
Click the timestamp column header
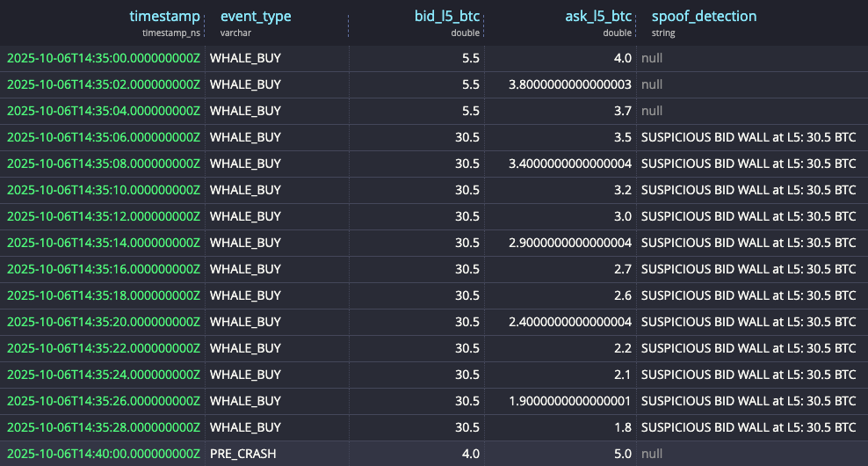point(164,17)
